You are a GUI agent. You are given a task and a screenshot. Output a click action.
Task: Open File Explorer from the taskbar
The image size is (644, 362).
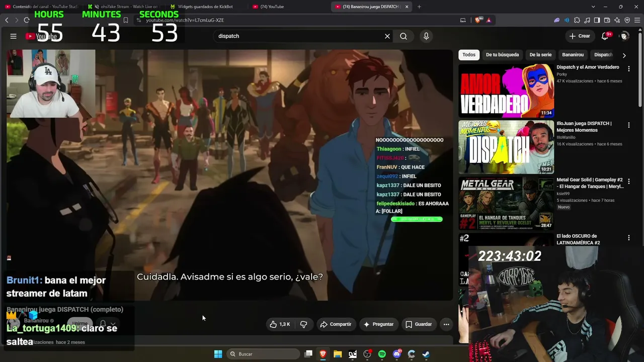point(338,354)
